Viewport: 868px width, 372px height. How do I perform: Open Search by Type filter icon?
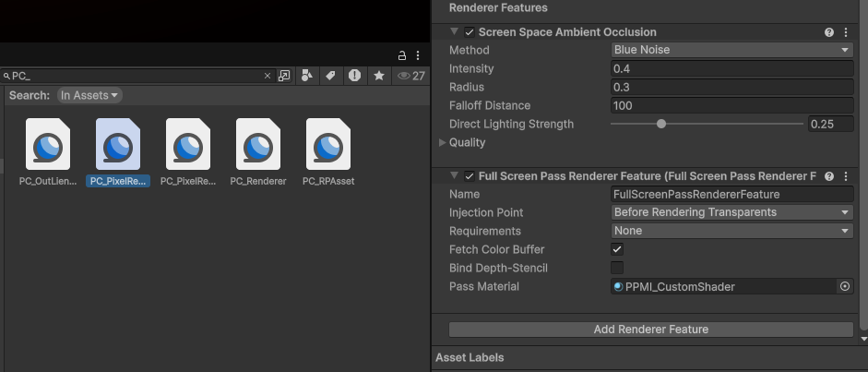(306, 76)
